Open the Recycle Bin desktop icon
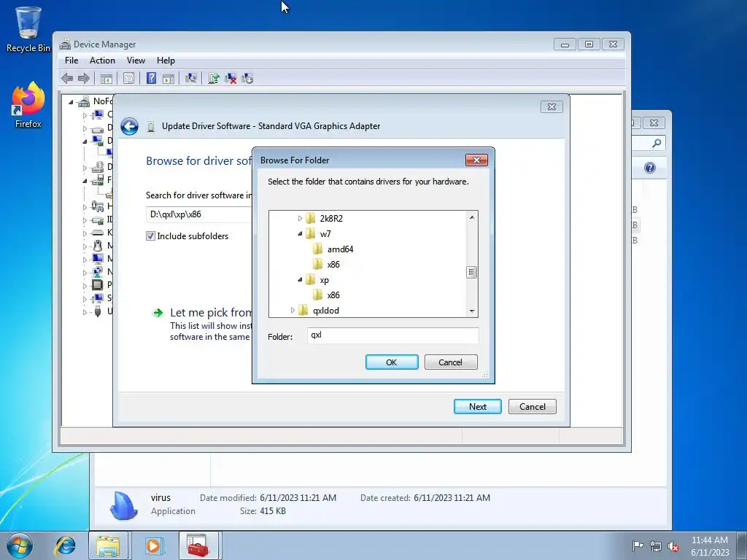The height and width of the screenshot is (560, 747). click(28, 28)
